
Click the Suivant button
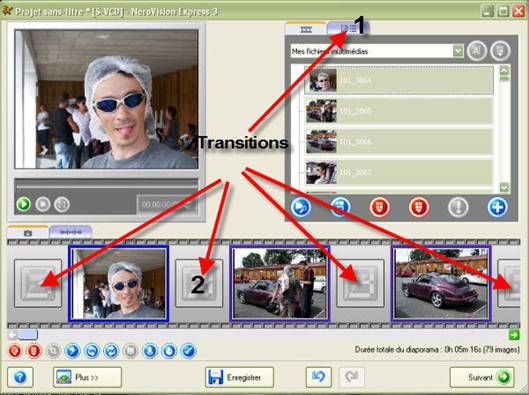[x=482, y=377]
